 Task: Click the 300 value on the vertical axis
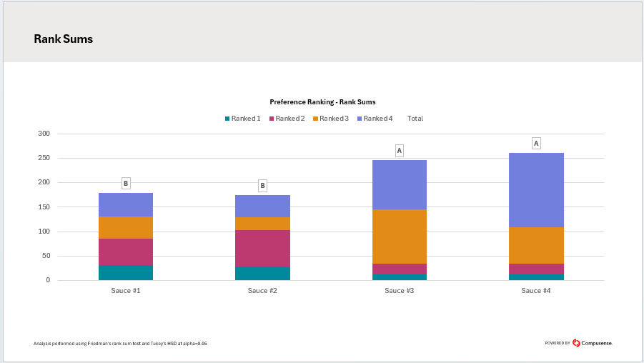[44, 134]
